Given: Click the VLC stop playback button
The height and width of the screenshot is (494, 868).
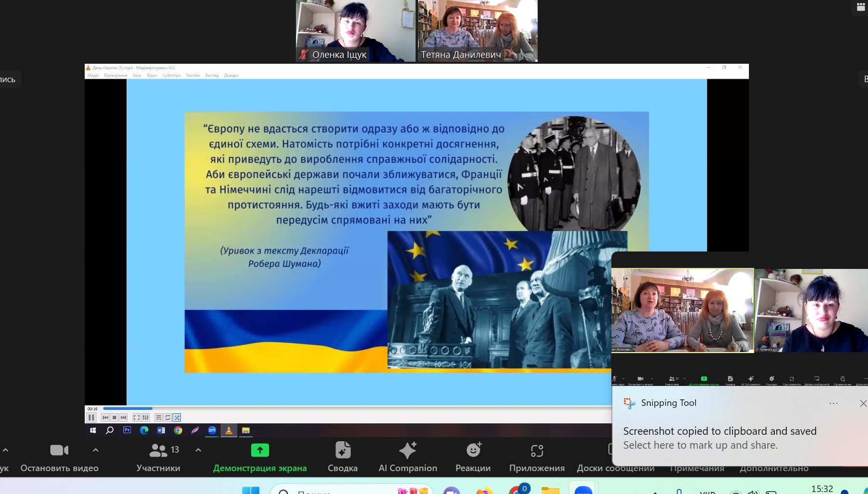Looking at the screenshot, I should pyautogui.click(x=115, y=418).
